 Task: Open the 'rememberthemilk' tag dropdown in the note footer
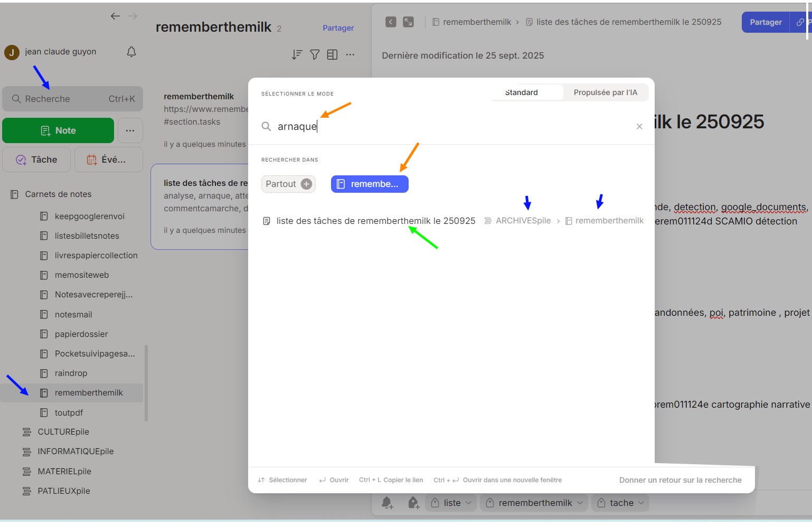pyautogui.click(x=534, y=503)
